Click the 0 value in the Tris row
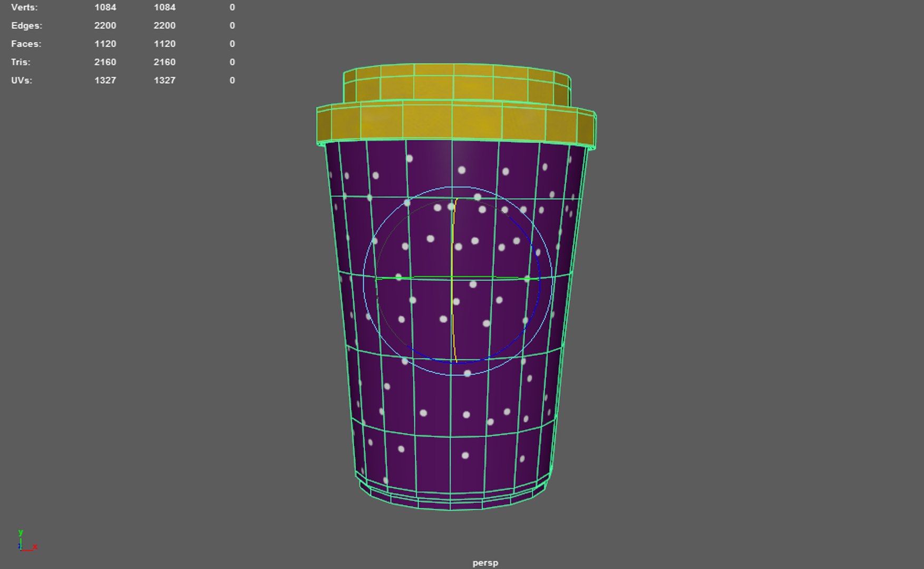Screen dimensions: 924x569 coord(232,62)
